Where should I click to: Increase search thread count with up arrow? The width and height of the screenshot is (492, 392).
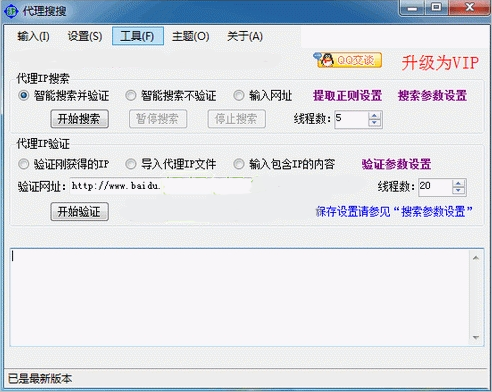[x=375, y=115]
